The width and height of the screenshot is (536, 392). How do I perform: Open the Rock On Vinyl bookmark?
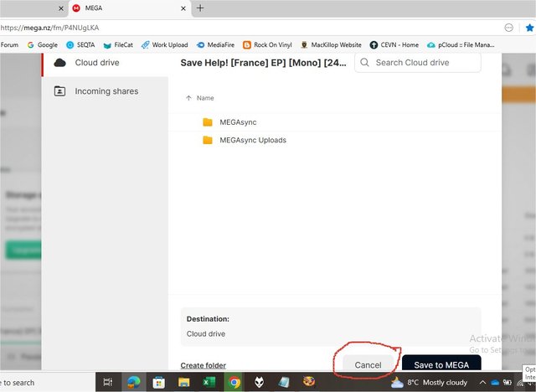(267, 44)
